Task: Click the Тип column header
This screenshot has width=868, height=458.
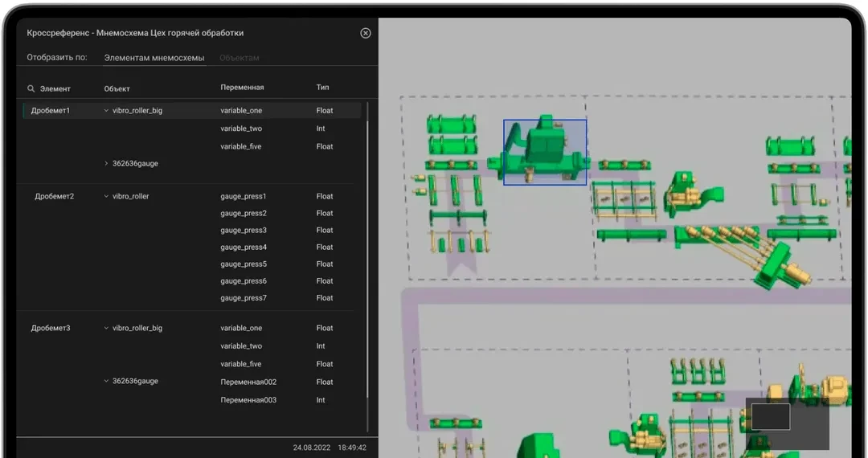Action: (x=323, y=88)
